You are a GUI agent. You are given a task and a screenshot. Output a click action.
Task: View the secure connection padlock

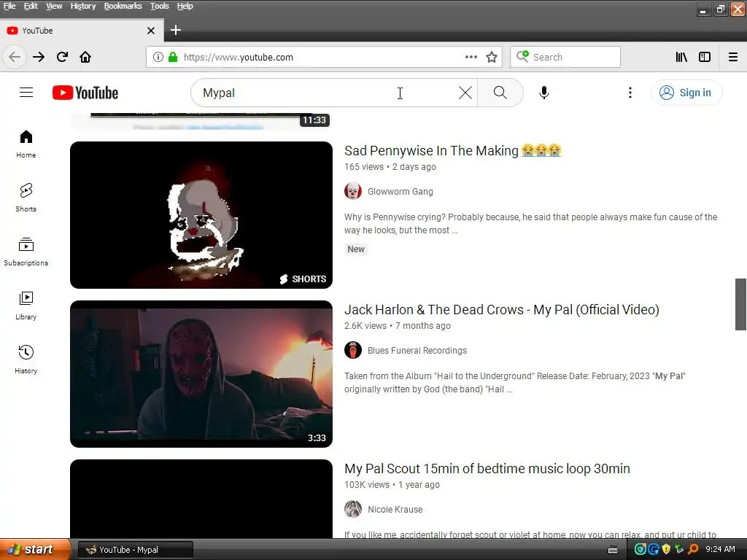[173, 57]
